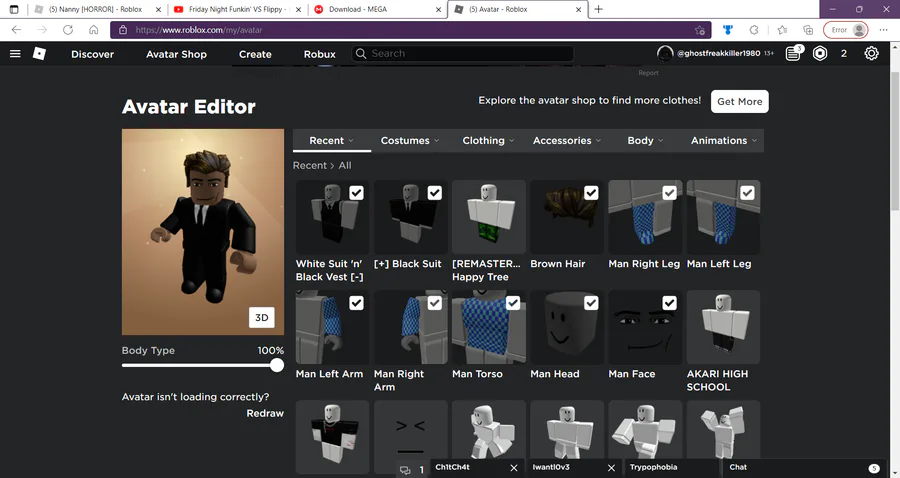This screenshot has height=478, width=900.
Task: Open Robux in the top navigation
Action: pos(320,54)
